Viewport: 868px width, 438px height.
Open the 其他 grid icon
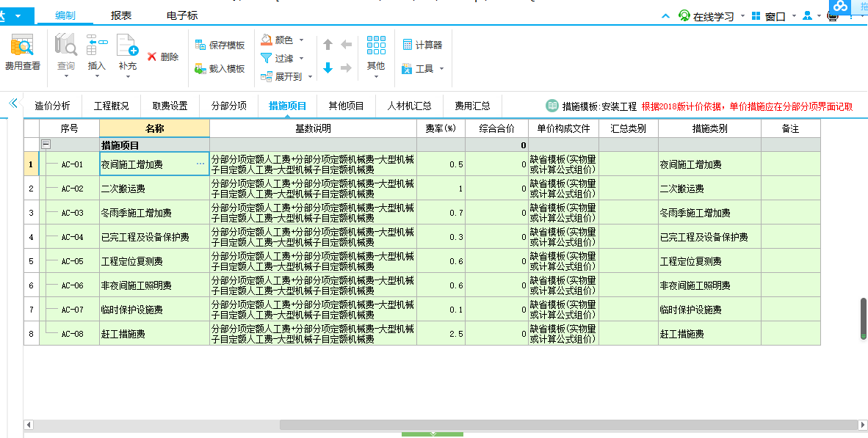376,45
